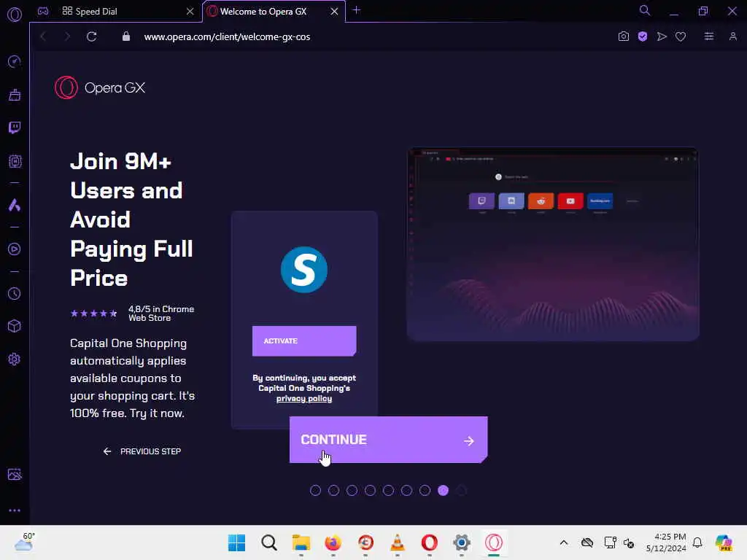Image resolution: width=747 pixels, height=560 pixels.
Task: Launch VLC media player from taskbar
Action: pos(398,542)
